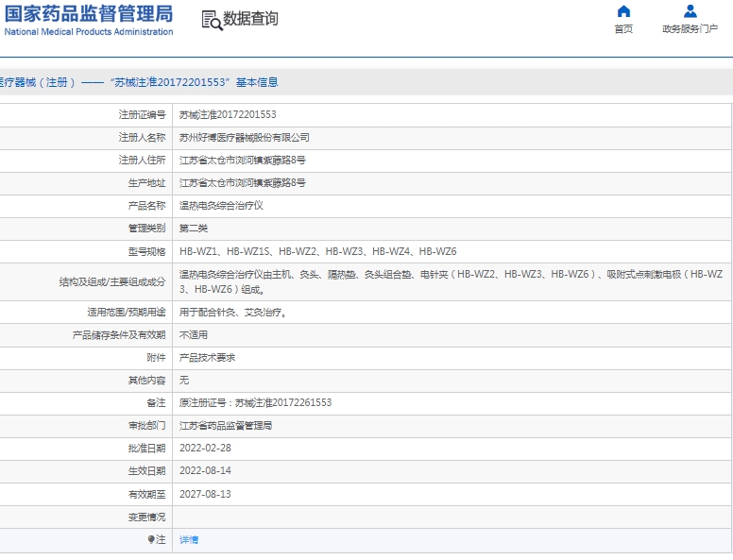Click effective date 2022-08-14
Image resolution: width=733 pixels, height=560 pixels.
[205, 470]
